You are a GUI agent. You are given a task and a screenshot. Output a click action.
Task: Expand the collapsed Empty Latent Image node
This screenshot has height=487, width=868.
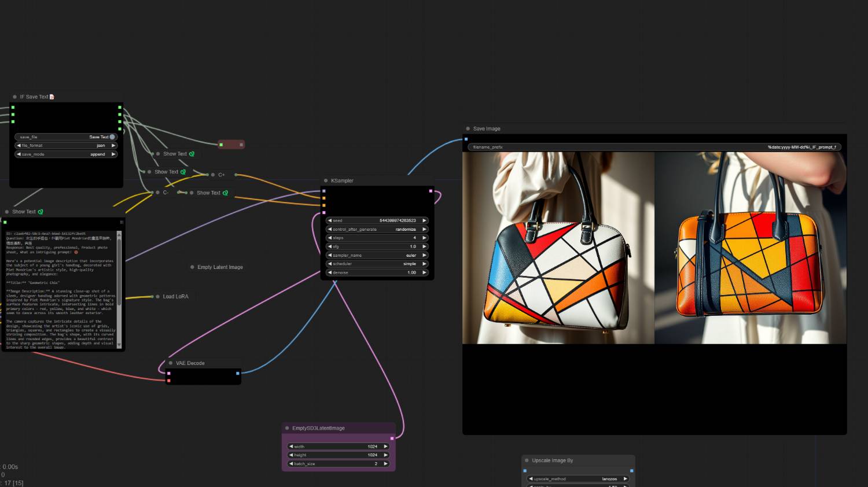coord(192,267)
